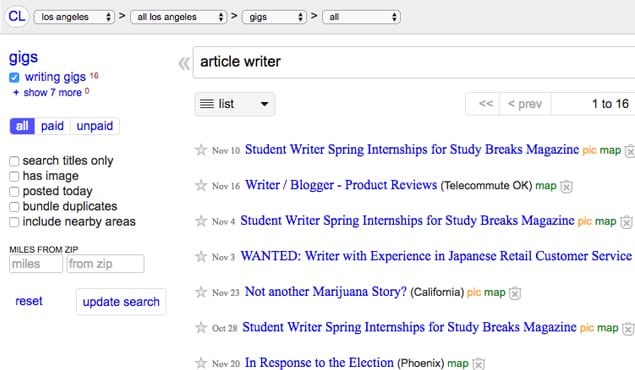Click the writing gigs label link
The image size is (635, 370).
[x=55, y=77]
